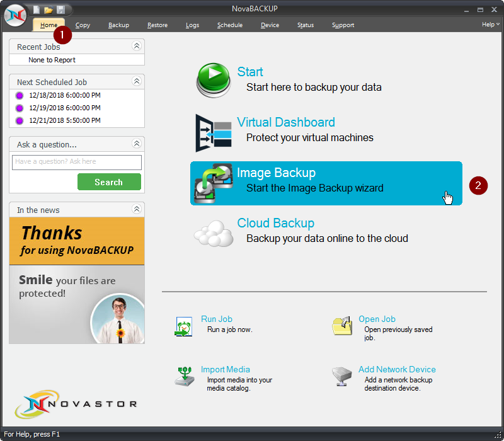This screenshot has width=504, height=441.
Task: Open the Virtual Dashboard link
Action: (286, 122)
